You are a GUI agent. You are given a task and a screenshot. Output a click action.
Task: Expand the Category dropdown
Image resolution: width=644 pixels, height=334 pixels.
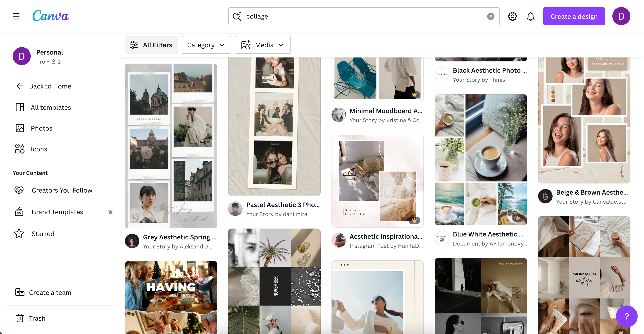tap(206, 45)
